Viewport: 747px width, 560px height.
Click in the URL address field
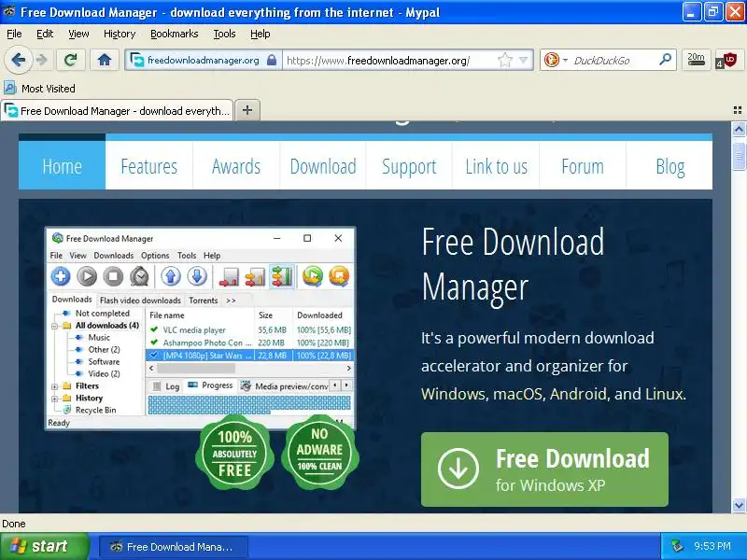[x=388, y=61]
